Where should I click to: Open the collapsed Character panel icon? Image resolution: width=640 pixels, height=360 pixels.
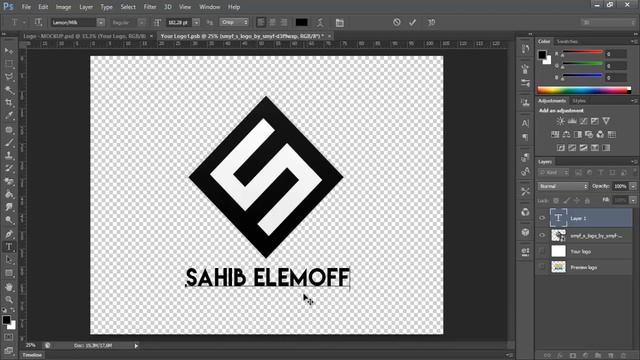525,123
